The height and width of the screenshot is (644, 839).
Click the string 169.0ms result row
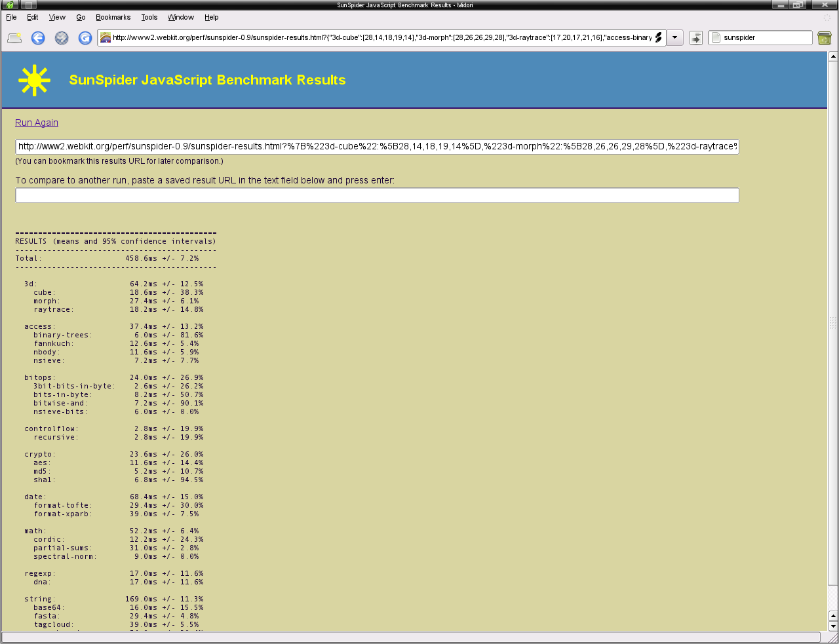coord(113,599)
